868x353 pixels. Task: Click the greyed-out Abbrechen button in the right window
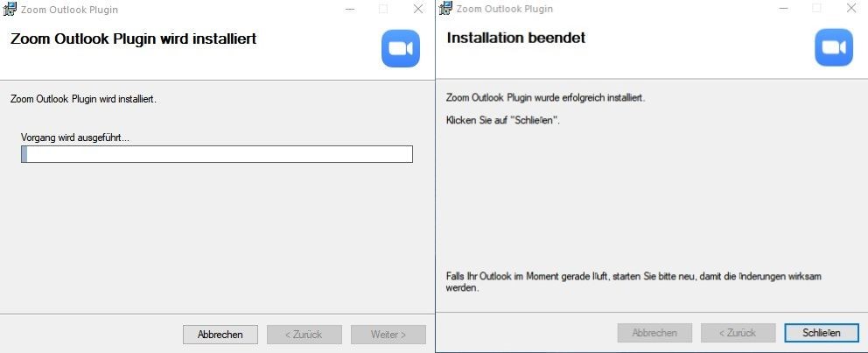pyautogui.click(x=654, y=333)
